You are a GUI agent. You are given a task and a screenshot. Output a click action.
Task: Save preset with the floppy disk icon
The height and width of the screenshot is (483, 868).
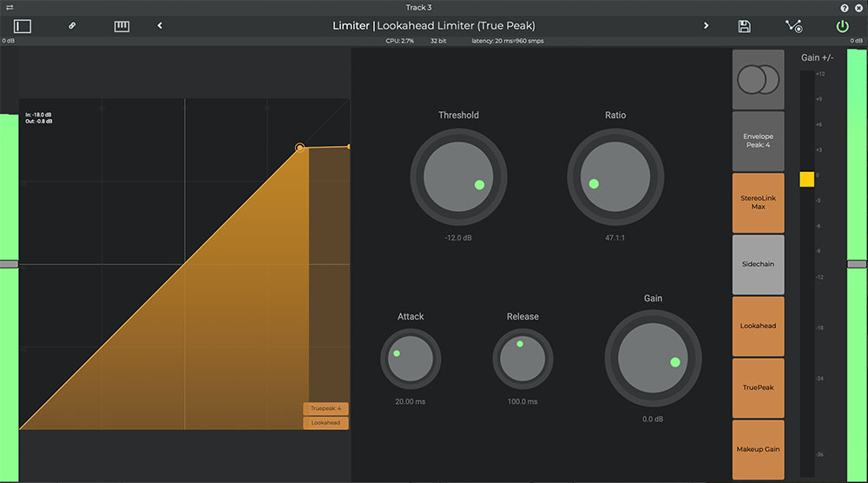(x=744, y=26)
